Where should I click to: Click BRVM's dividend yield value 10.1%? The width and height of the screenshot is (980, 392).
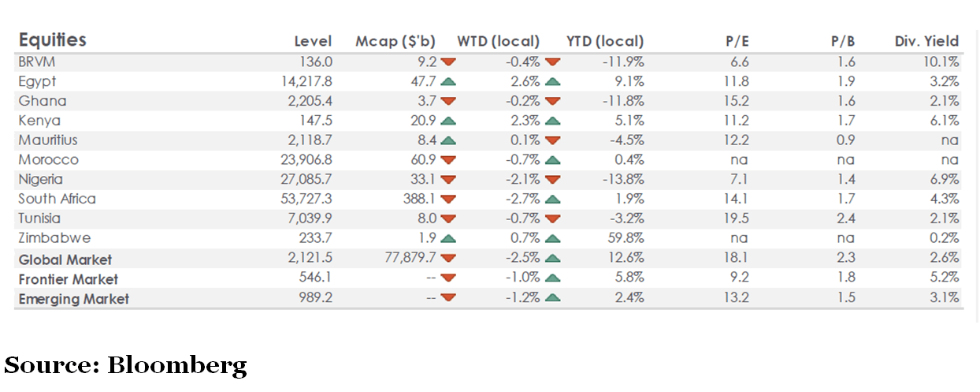coord(941,62)
